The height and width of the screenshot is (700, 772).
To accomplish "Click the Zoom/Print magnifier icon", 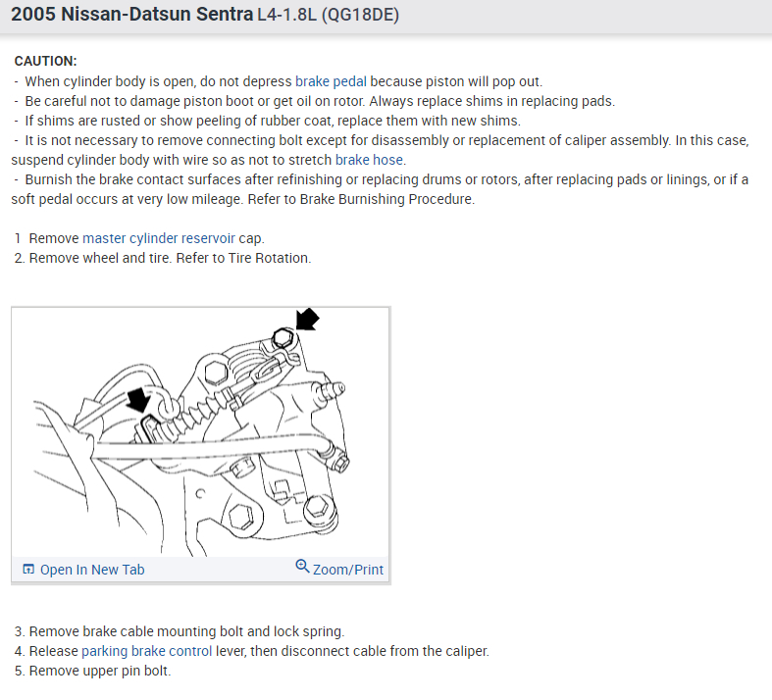I will pos(303,568).
